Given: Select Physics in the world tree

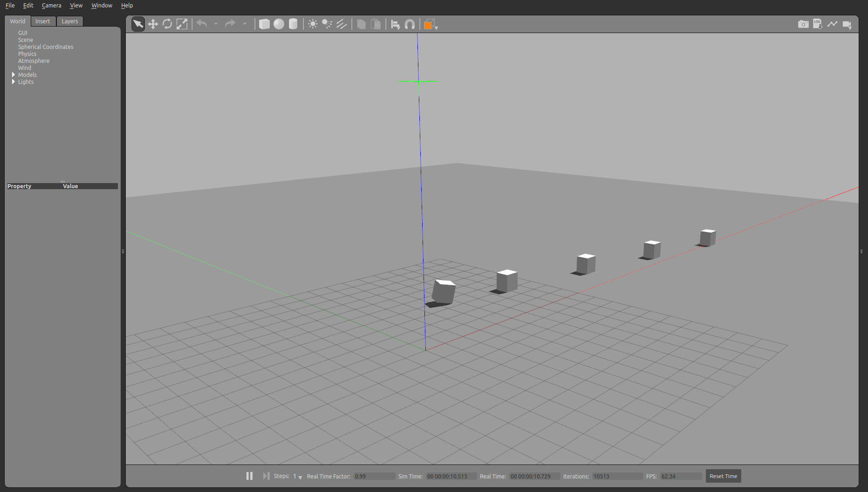Looking at the screenshot, I should tap(27, 54).
